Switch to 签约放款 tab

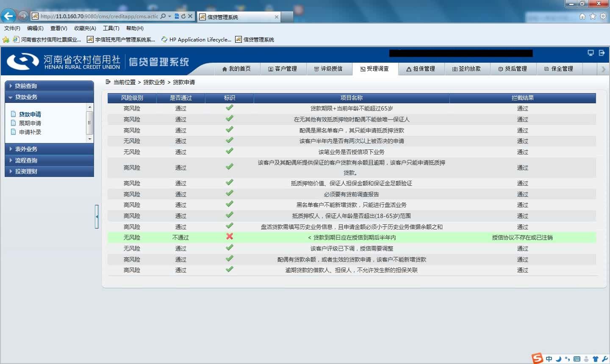466,69
